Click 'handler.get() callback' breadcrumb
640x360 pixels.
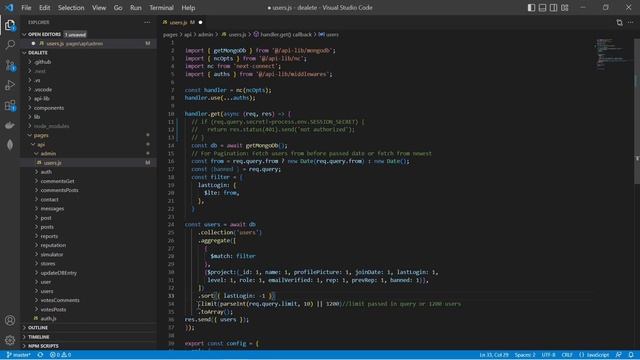coord(282,35)
